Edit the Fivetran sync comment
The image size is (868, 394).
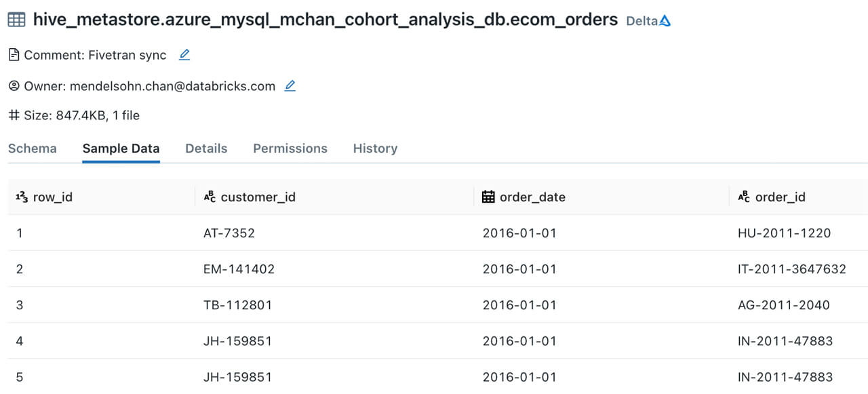[184, 55]
